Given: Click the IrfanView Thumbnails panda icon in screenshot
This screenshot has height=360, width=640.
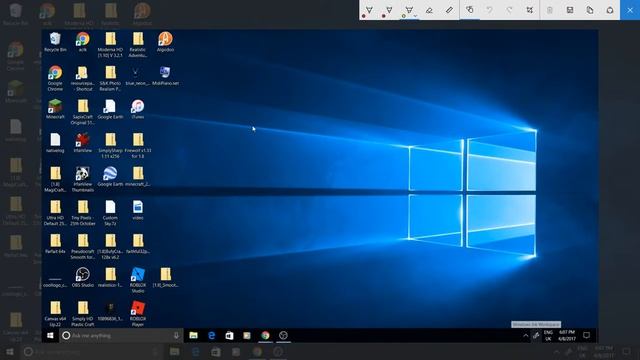Looking at the screenshot, I should 82,179.
